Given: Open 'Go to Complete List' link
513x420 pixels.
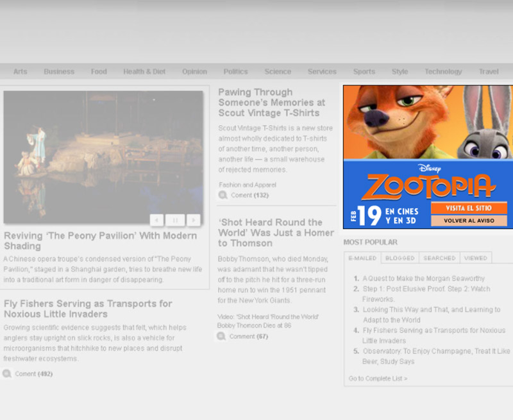Looking at the screenshot, I should 378,378.
